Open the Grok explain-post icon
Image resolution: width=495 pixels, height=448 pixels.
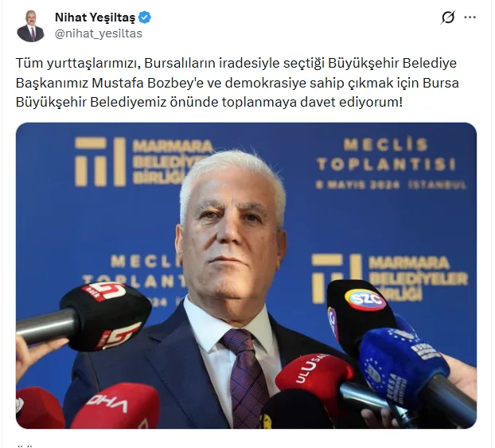(448, 17)
